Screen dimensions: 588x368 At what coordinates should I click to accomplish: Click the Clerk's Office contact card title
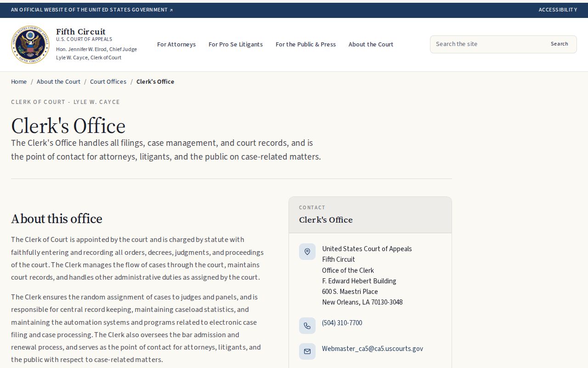click(326, 220)
